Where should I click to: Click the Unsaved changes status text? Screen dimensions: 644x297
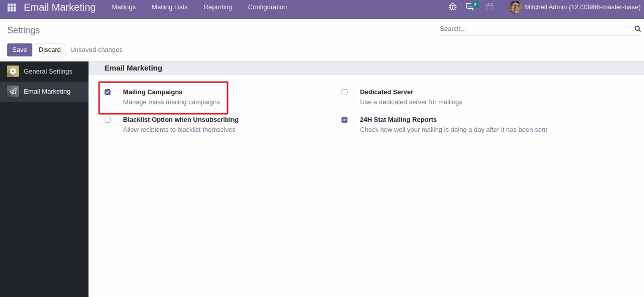click(96, 50)
